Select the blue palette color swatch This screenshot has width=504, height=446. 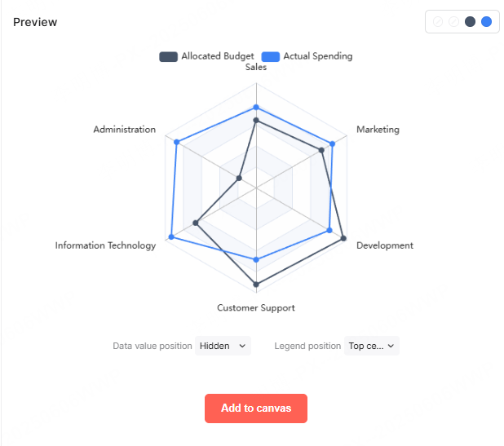coord(486,22)
